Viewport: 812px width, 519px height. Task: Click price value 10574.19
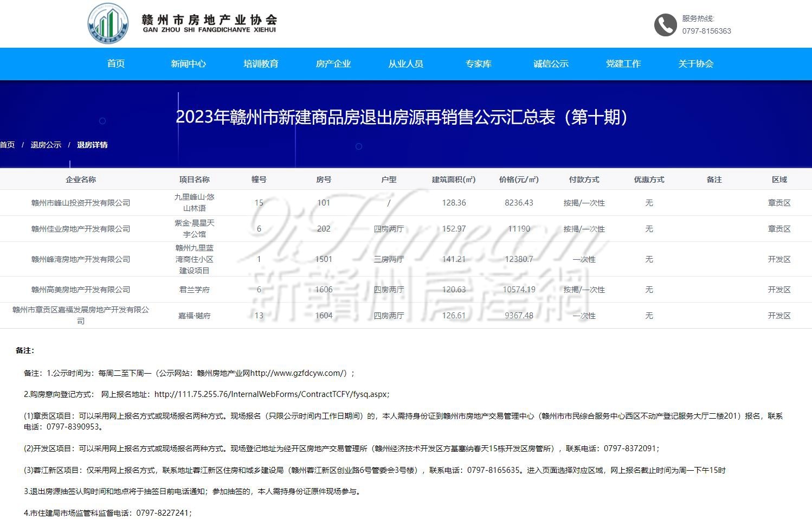point(519,290)
